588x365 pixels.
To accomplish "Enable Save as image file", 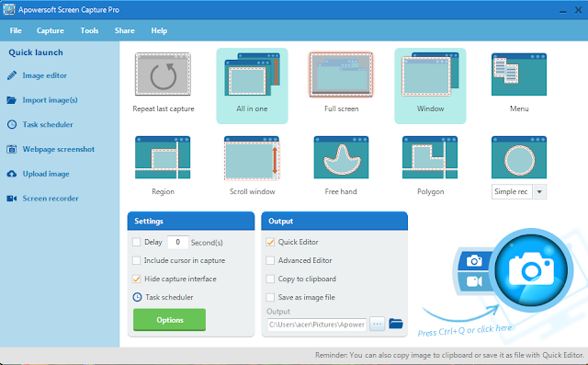I will click(270, 297).
